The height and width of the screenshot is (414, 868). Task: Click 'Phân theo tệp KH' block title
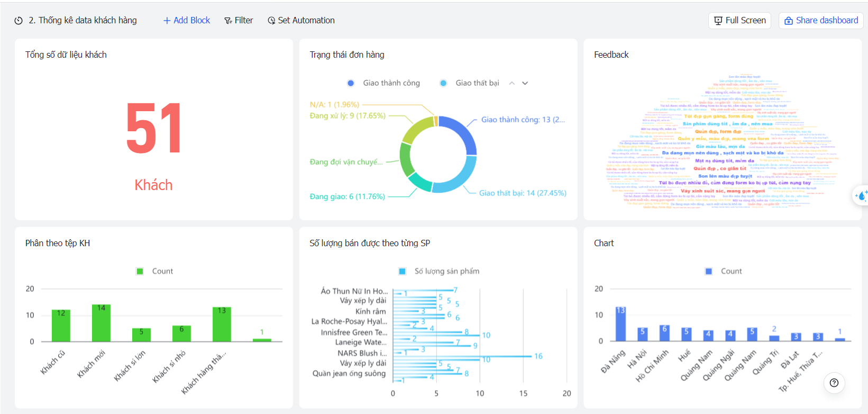coord(58,243)
